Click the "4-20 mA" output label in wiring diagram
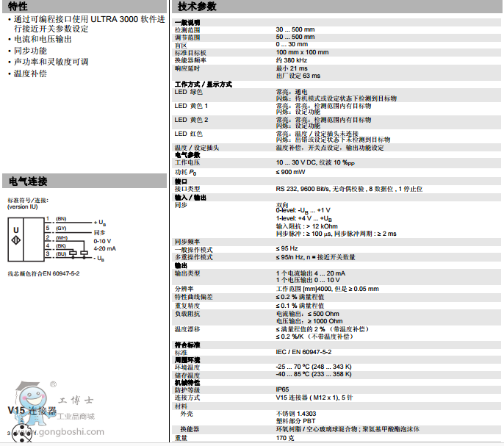 click(104, 248)
